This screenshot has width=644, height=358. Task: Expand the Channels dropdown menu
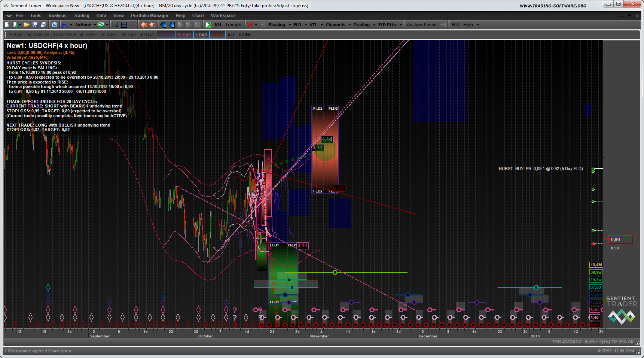[x=338, y=25]
